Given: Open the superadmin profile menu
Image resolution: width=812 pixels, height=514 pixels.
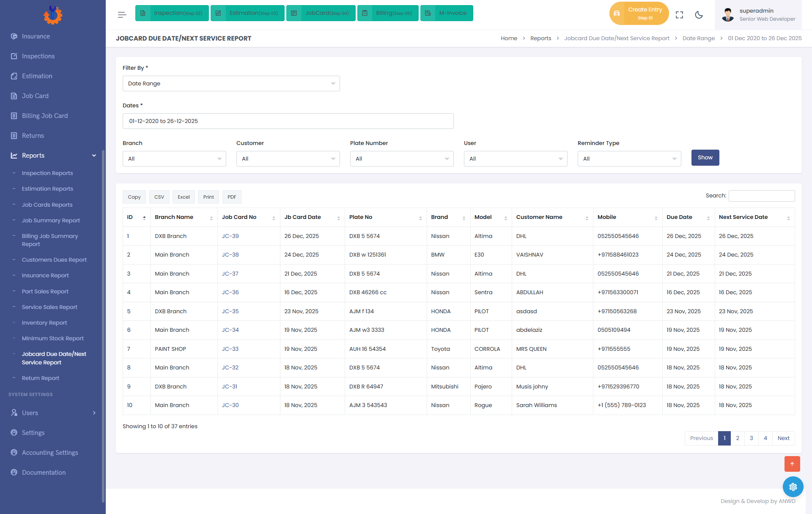Looking at the screenshot, I should (758, 15).
